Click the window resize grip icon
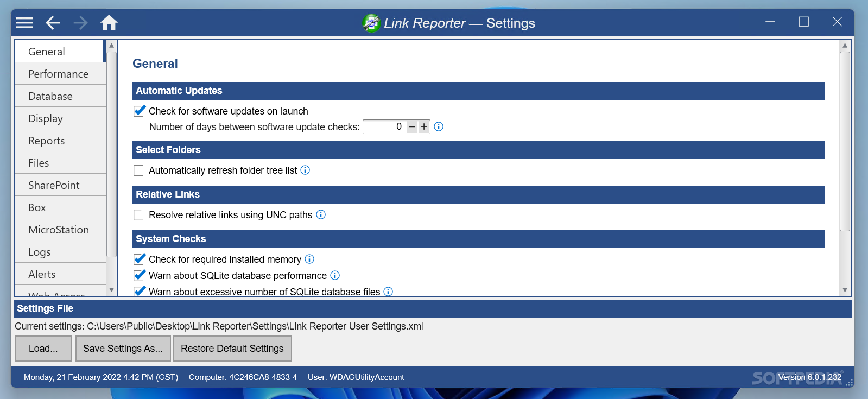868x399 pixels. [x=850, y=383]
